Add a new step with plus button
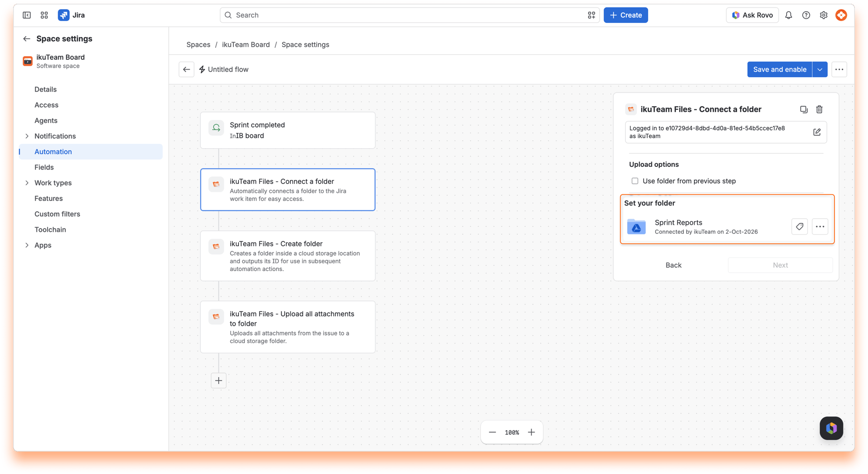 click(218, 381)
